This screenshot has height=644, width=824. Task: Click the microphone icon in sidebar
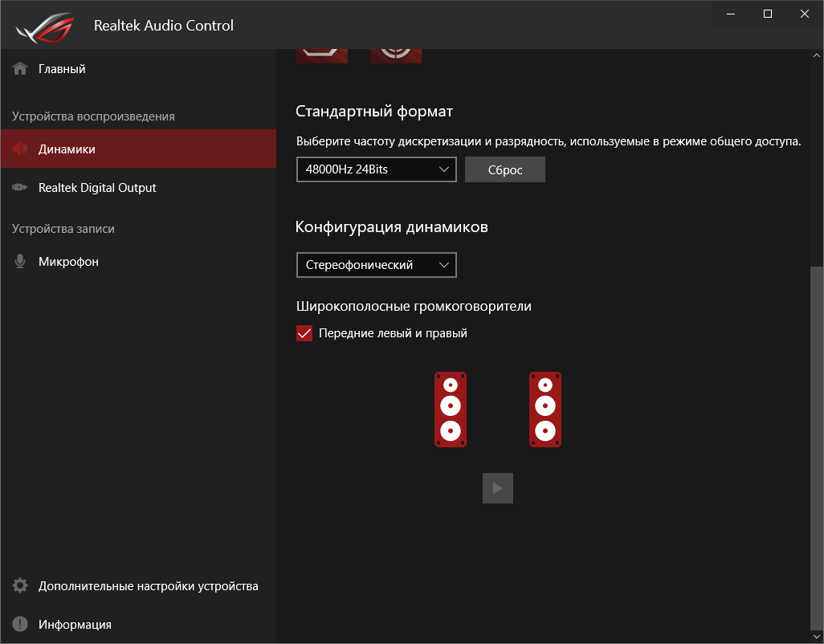[21, 262]
